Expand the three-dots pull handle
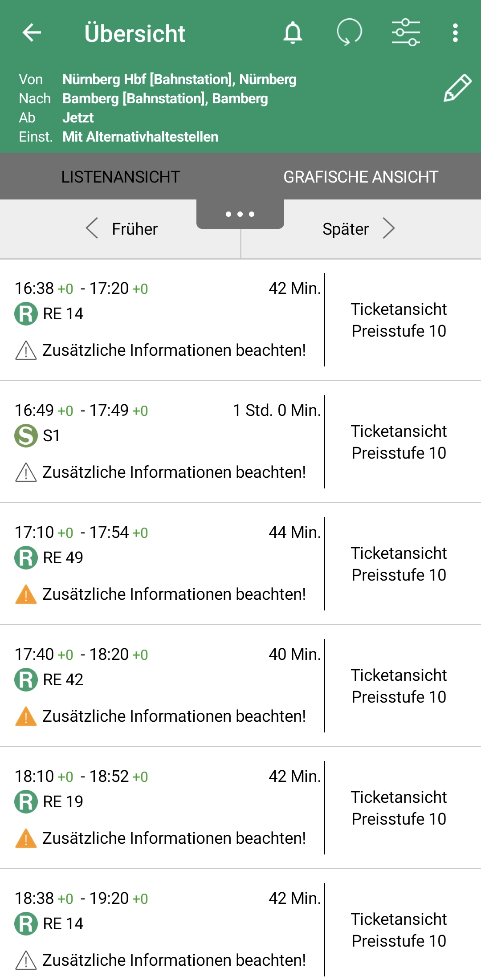 [x=240, y=214]
